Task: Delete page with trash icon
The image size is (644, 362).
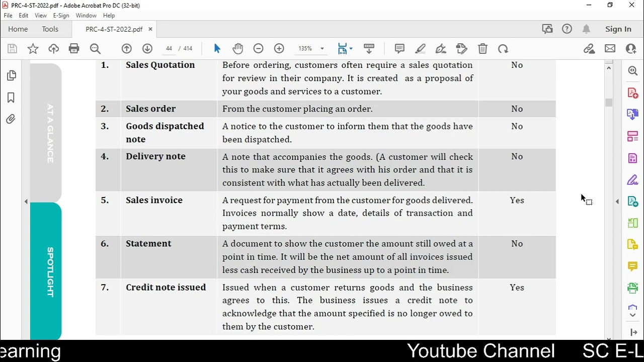Action: point(482,49)
